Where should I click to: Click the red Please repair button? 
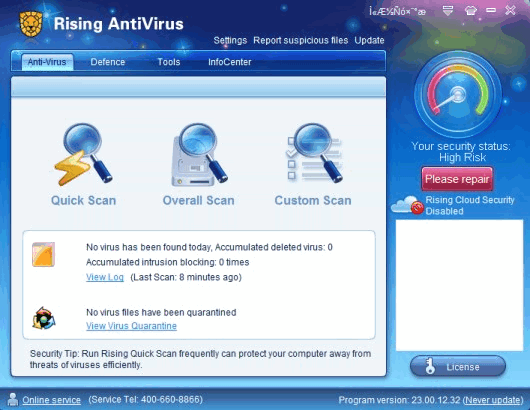tap(457, 179)
